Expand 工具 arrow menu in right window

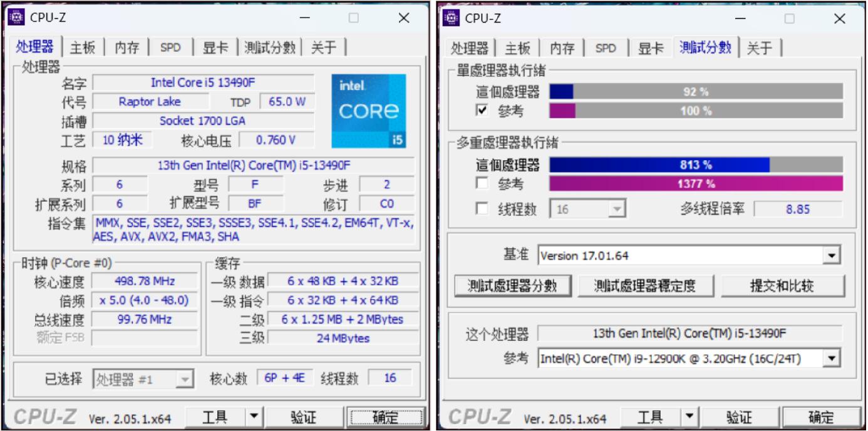coord(689,417)
